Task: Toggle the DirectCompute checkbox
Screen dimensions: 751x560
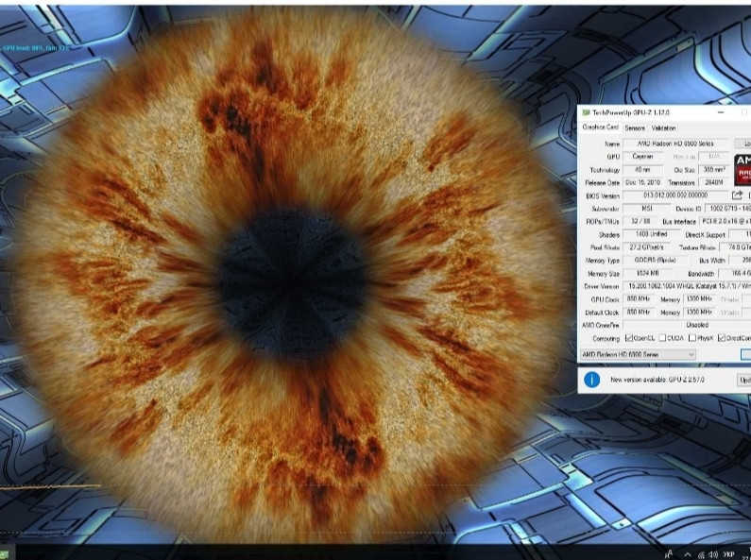Action: [x=722, y=338]
